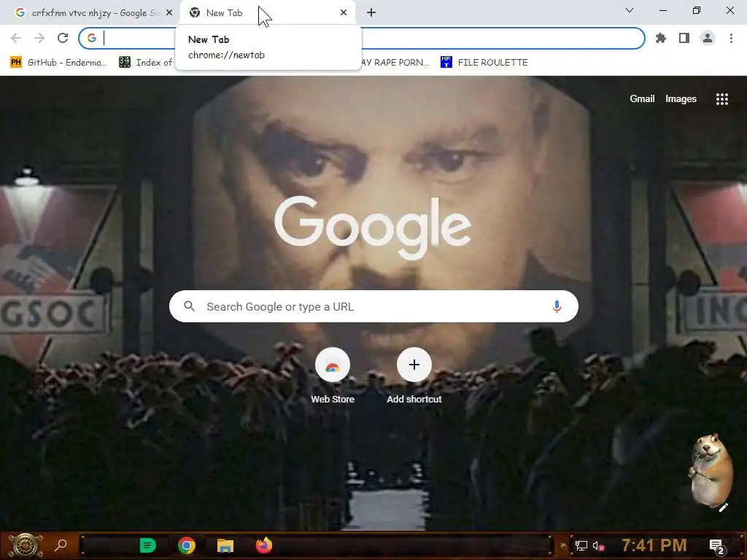Open the Start menu orb
The width and height of the screenshot is (747, 560).
25,545
